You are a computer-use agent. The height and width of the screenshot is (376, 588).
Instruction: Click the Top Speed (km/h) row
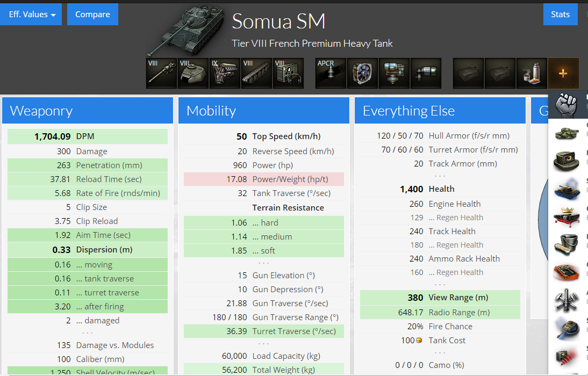coord(263,136)
